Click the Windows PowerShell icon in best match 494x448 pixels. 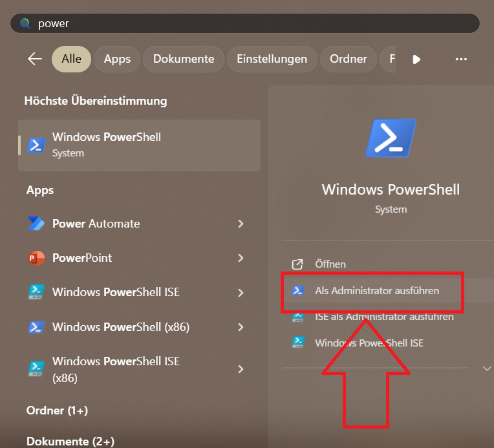(x=37, y=145)
